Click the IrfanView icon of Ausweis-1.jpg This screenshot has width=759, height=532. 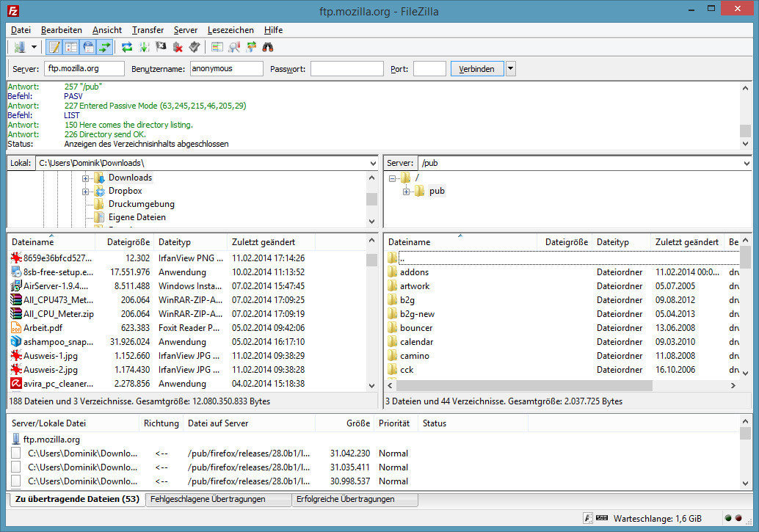pyautogui.click(x=16, y=356)
